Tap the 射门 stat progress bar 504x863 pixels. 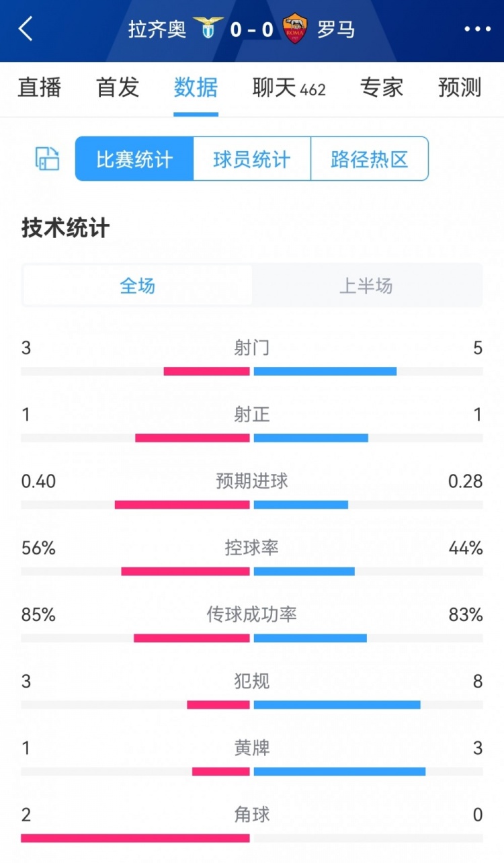tap(252, 370)
